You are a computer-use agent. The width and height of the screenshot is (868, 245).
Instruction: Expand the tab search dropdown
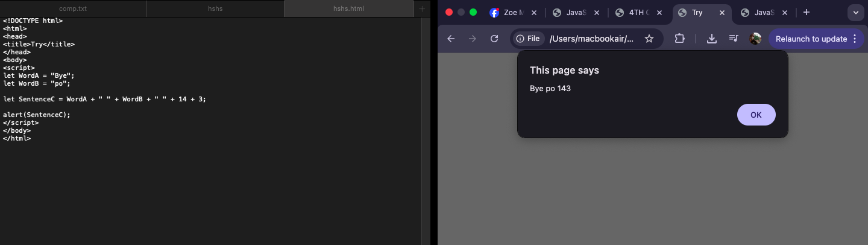pyautogui.click(x=855, y=13)
